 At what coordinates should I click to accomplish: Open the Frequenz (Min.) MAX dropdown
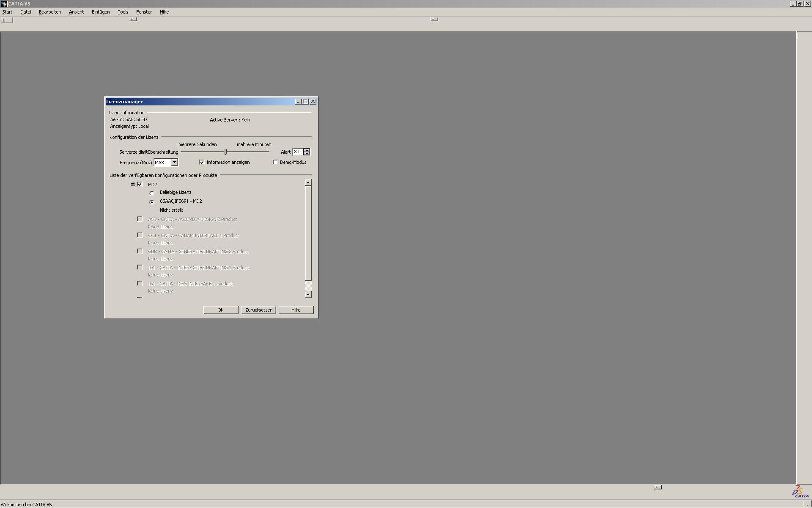(174, 162)
